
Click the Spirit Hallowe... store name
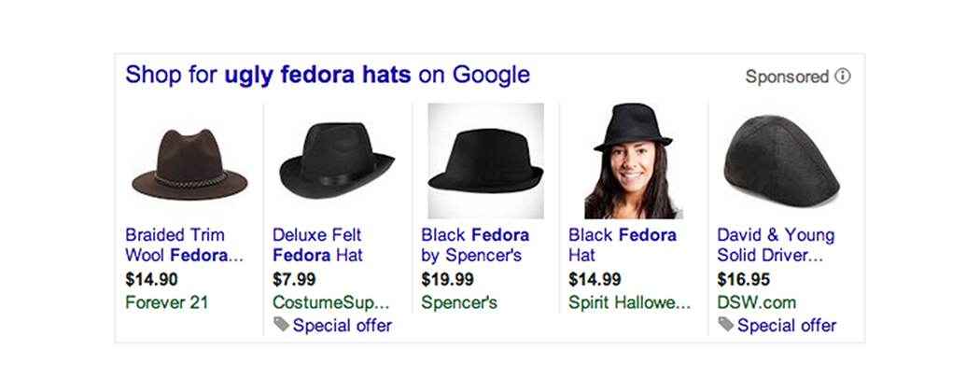pyautogui.click(x=629, y=302)
